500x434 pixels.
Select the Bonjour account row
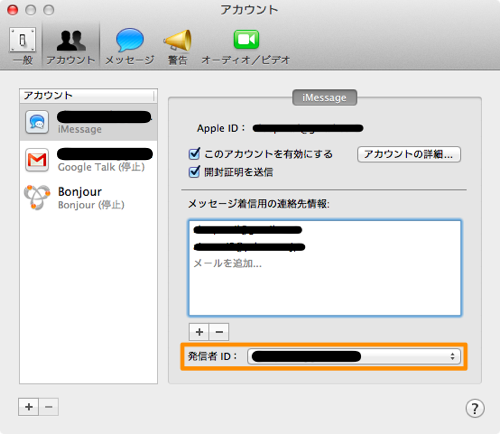pyautogui.click(x=88, y=198)
